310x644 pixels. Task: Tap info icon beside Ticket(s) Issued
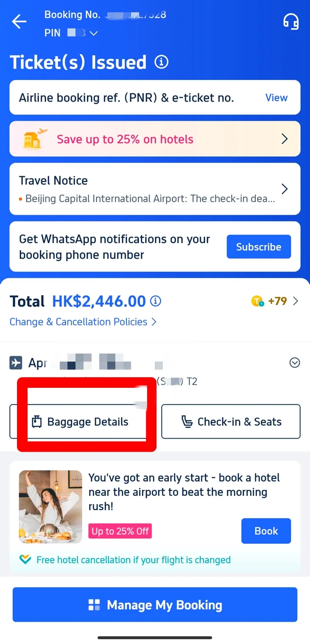click(x=161, y=62)
